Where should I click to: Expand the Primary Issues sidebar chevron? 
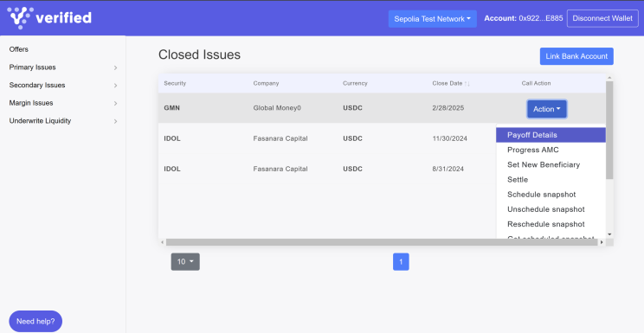pyautogui.click(x=115, y=67)
